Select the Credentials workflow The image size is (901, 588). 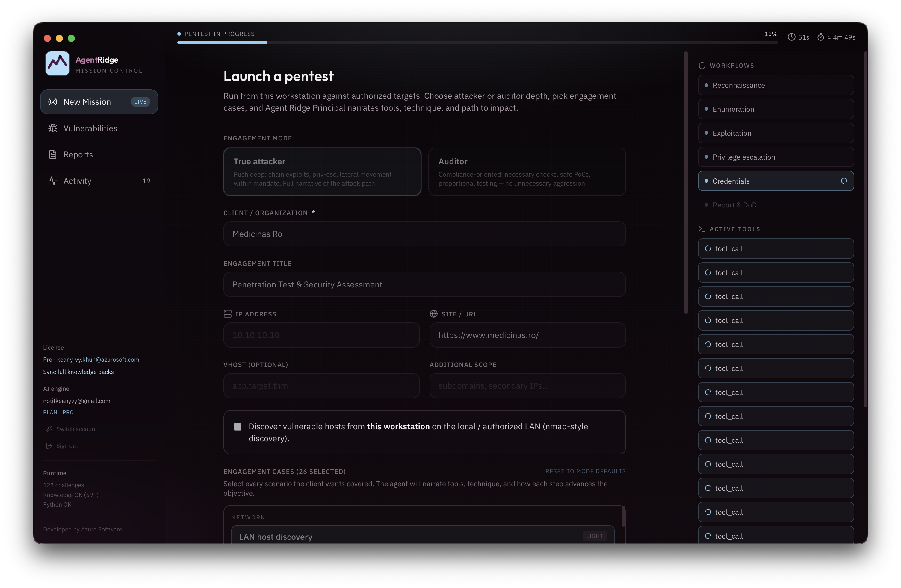[x=776, y=181]
